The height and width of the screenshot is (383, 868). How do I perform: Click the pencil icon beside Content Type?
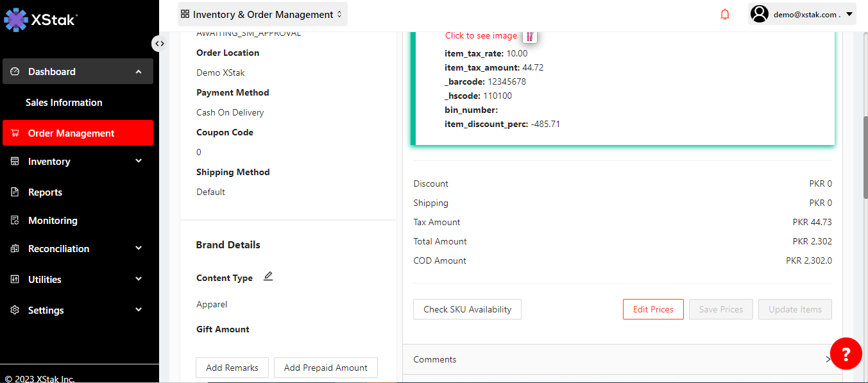[x=268, y=277]
